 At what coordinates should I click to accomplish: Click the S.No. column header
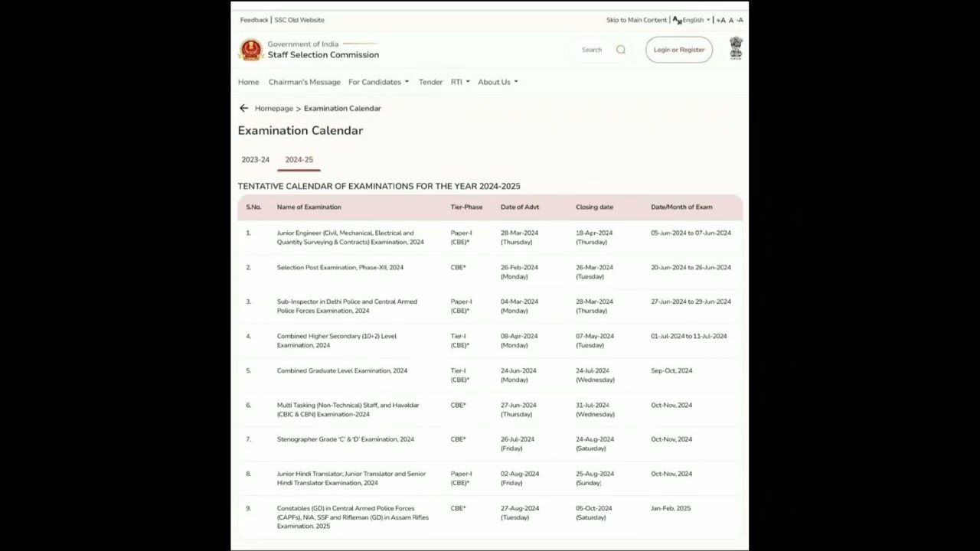(x=253, y=207)
